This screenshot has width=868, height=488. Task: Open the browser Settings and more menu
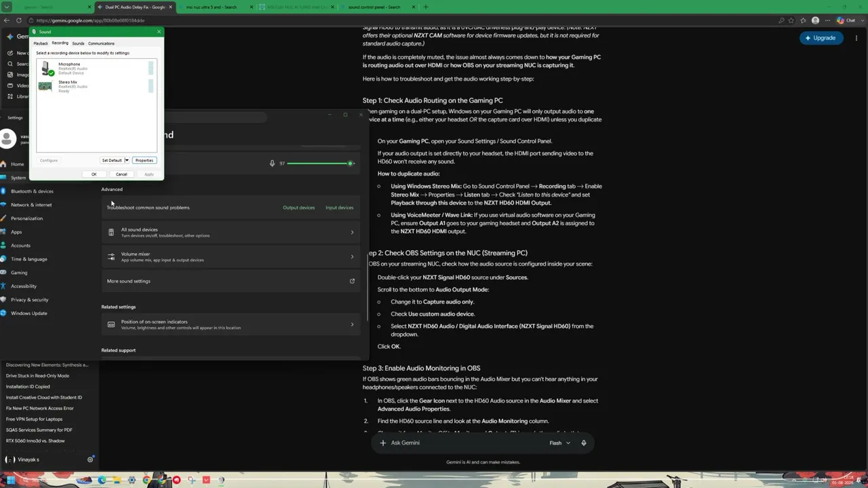[828, 20]
